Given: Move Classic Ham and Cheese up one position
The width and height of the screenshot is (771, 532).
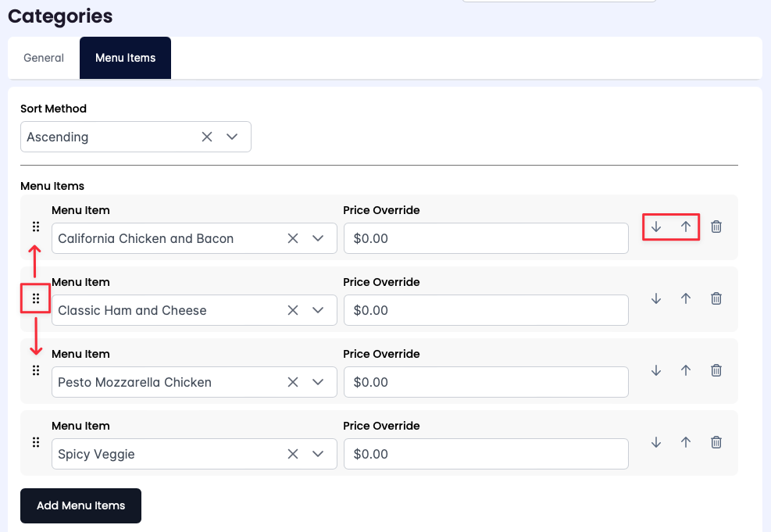Looking at the screenshot, I should tap(685, 298).
